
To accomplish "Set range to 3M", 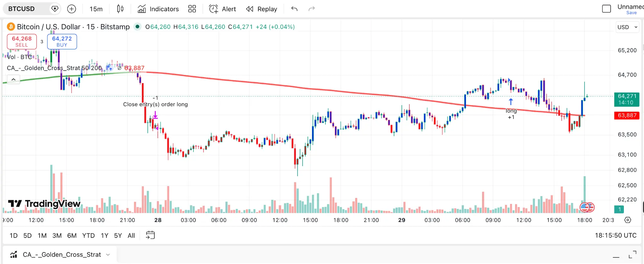I will tap(57, 235).
